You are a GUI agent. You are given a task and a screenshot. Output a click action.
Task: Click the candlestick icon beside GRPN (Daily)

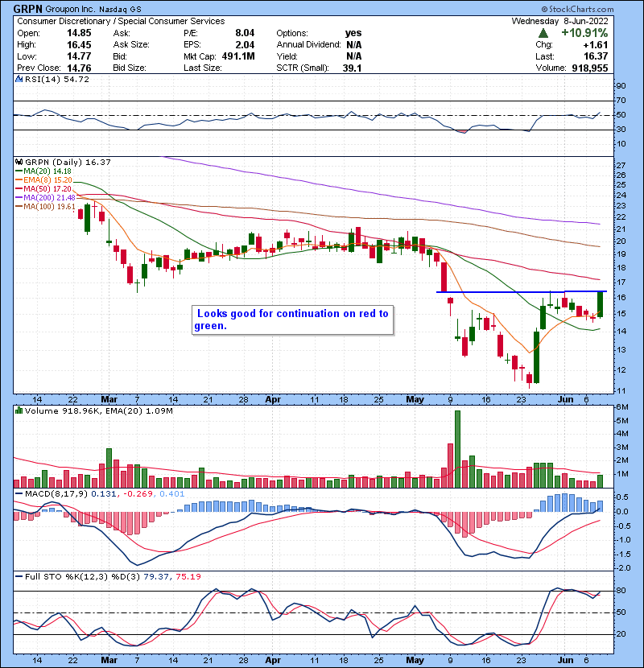(x=19, y=162)
